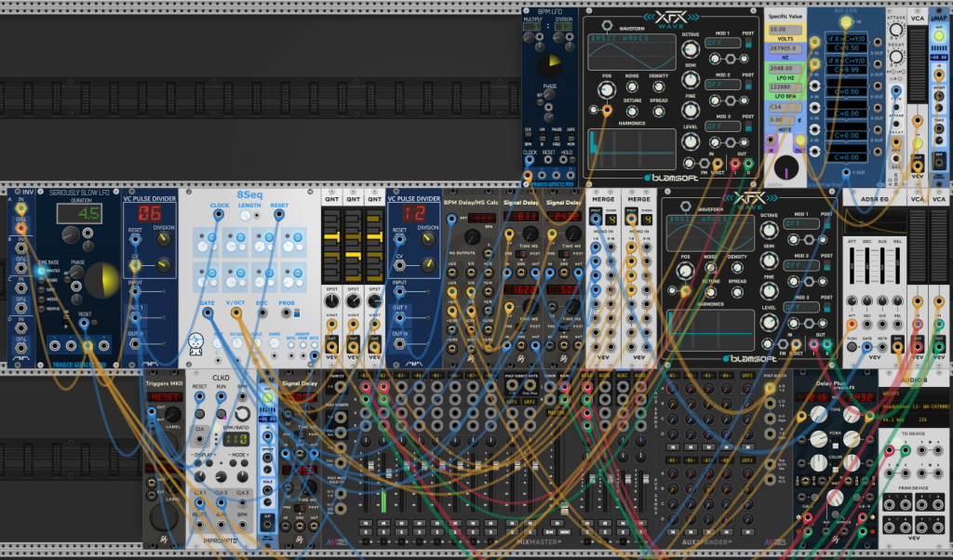953x560 pixels.
Task: Open MOD 3 source selector on top XFX Wave
Action: [x=722, y=127]
